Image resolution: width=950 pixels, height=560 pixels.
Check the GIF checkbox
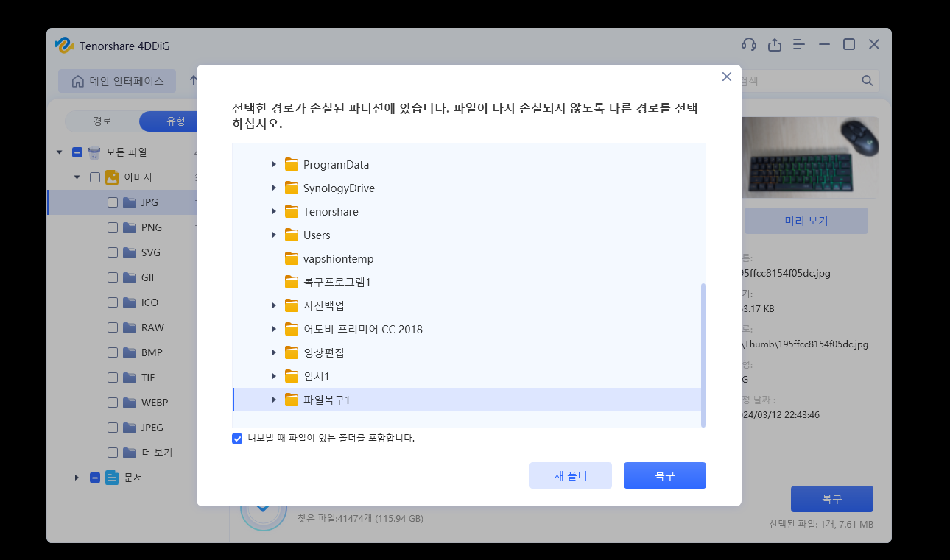click(113, 277)
